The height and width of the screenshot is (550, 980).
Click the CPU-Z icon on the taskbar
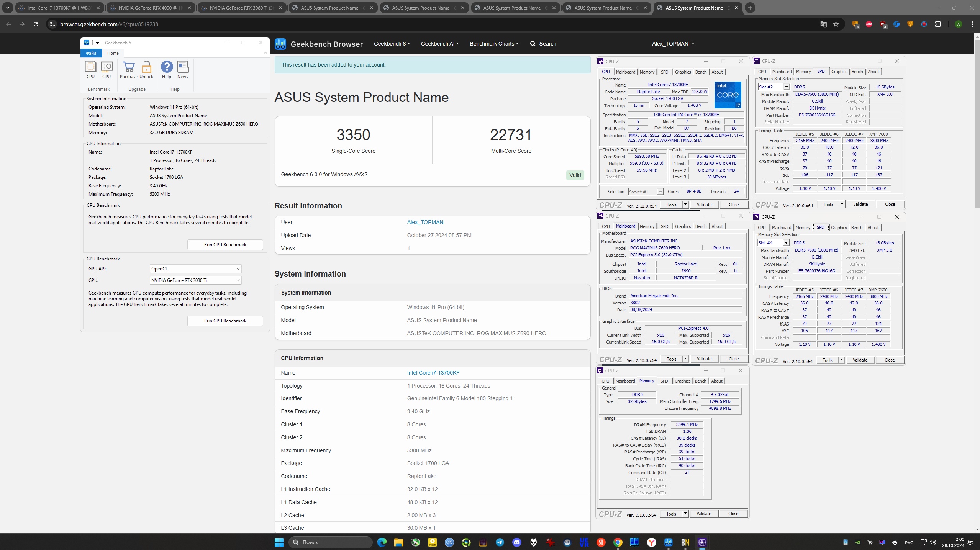(702, 542)
